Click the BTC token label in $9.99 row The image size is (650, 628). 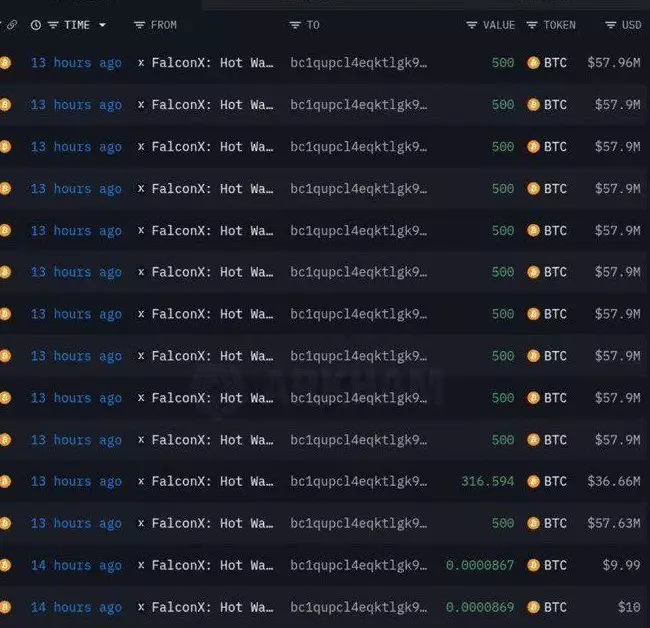point(555,565)
